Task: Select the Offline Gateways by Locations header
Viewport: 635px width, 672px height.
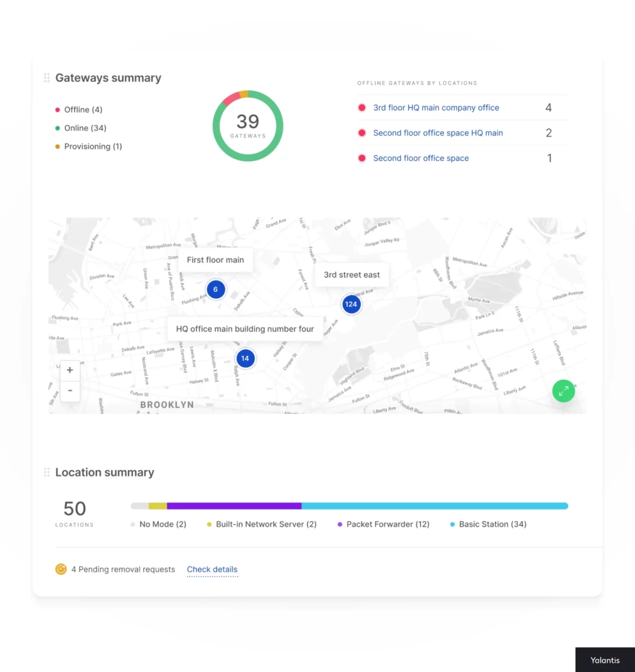Action: point(416,83)
